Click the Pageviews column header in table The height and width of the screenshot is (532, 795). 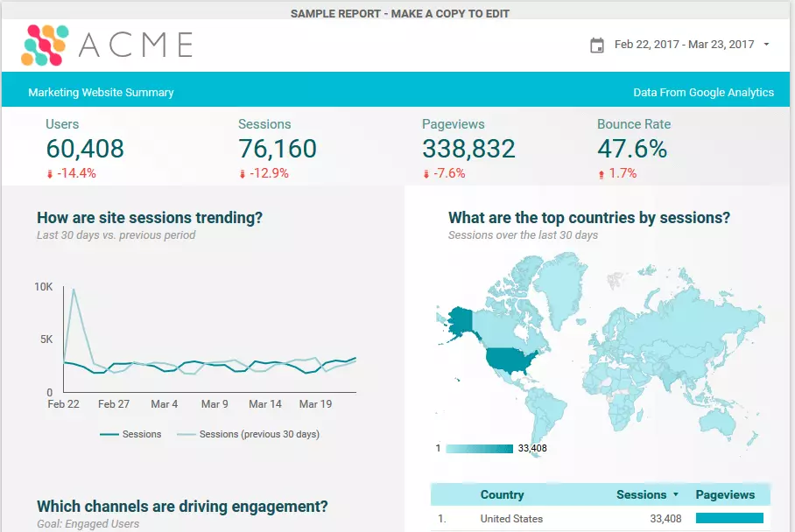click(x=725, y=494)
